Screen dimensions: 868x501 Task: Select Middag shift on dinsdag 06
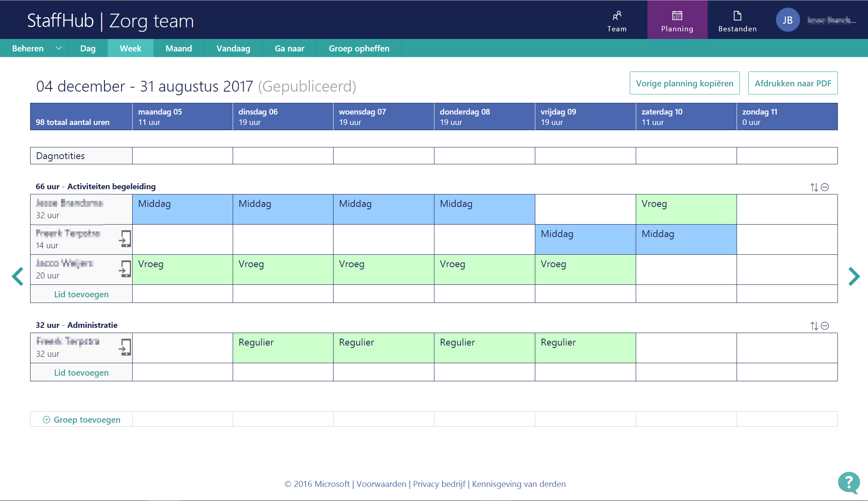283,209
